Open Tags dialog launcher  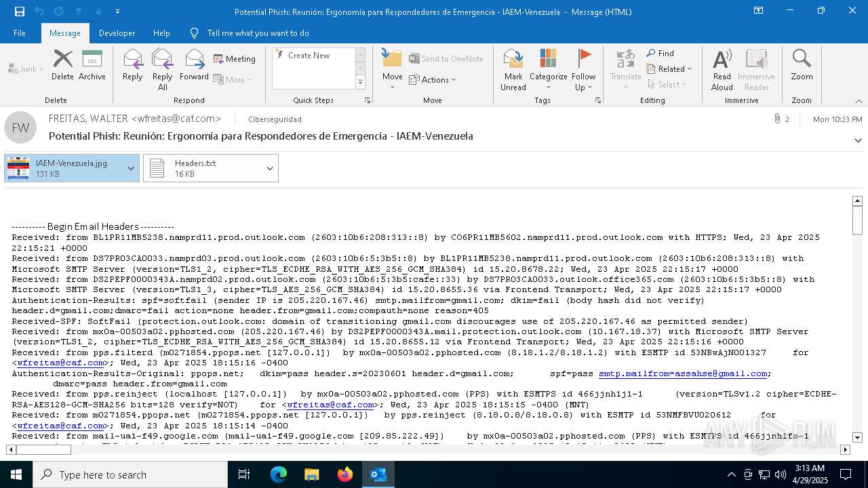pyautogui.click(x=598, y=100)
